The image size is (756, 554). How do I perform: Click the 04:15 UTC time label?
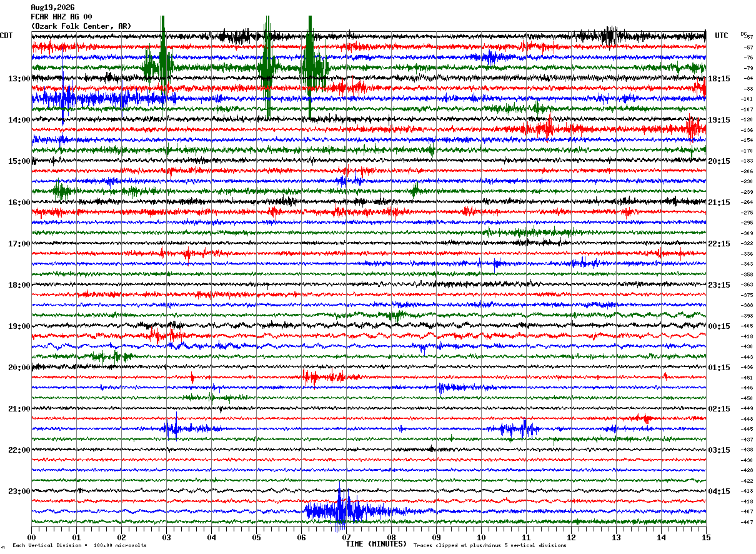(x=719, y=491)
